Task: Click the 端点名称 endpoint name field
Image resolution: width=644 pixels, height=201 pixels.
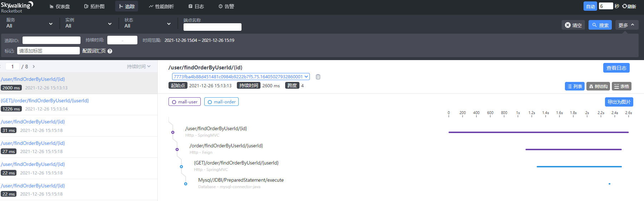Action: click(x=213, y=27)
